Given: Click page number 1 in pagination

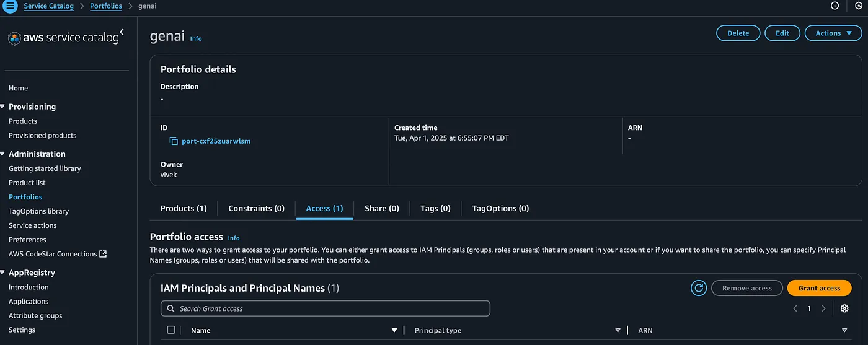Looking at the screenshot, I should coord(809,308).
